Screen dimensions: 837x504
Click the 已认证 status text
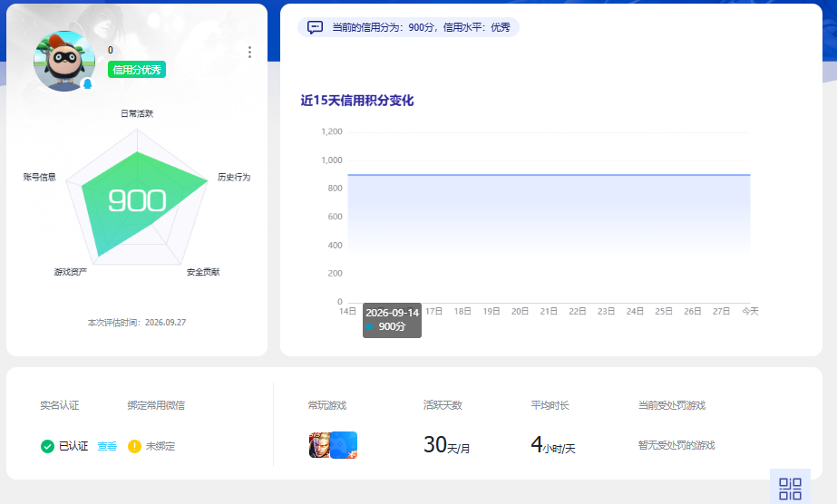coord(73,446)
